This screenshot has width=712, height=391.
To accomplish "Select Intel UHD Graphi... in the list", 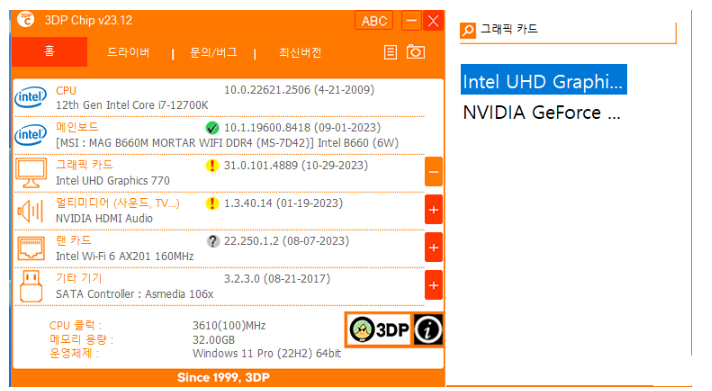I will point(543,80).
